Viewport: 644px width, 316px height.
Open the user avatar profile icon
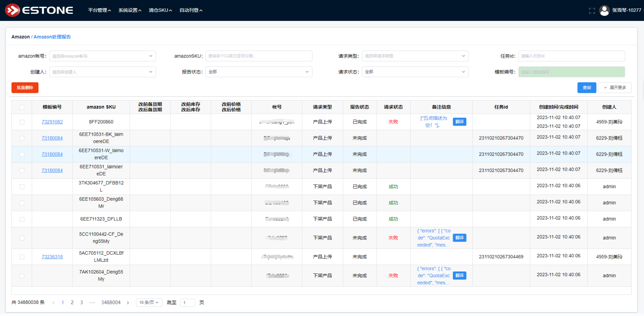tap(604, 10)
